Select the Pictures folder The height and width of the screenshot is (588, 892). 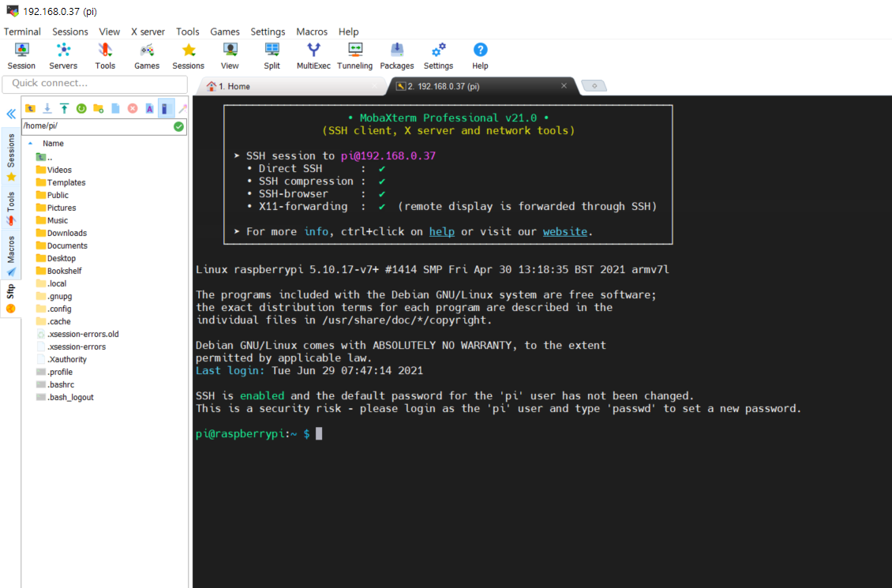click(x=56, y=208)
